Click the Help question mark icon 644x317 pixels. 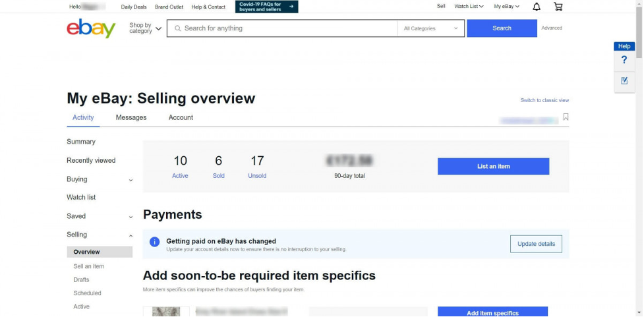(624, 60)
